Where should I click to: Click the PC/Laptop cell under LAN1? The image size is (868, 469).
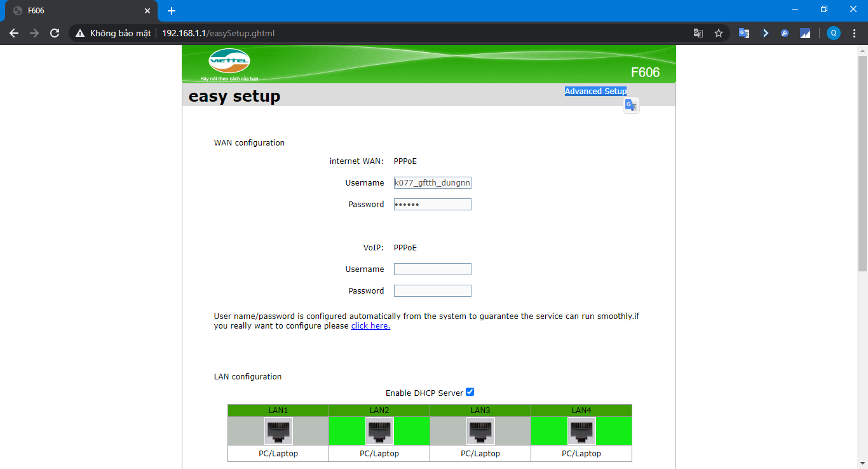[278, 454]
